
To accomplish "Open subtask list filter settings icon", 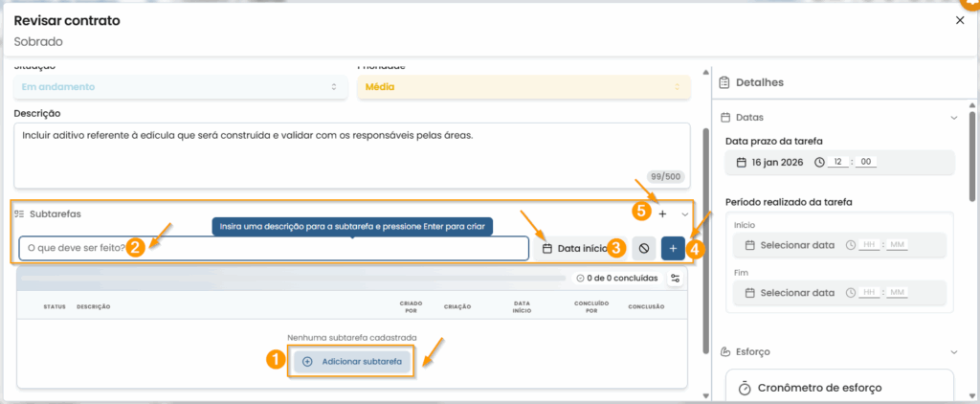I will 675,279.
